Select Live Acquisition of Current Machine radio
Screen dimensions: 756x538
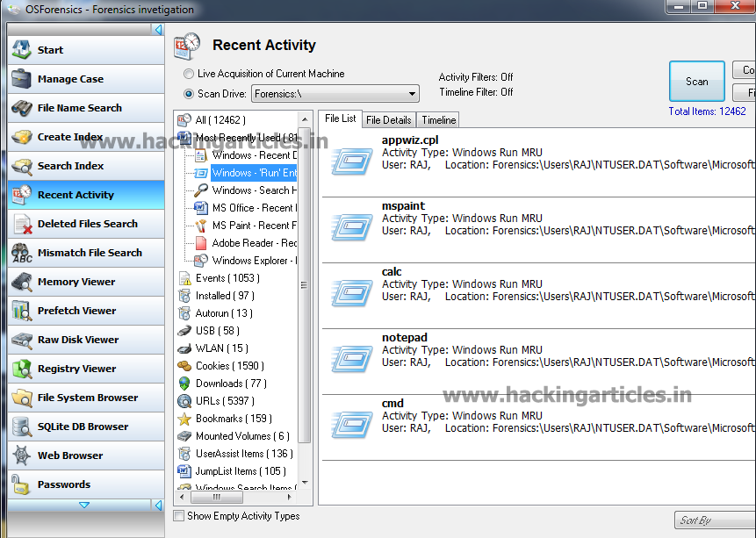189,75
